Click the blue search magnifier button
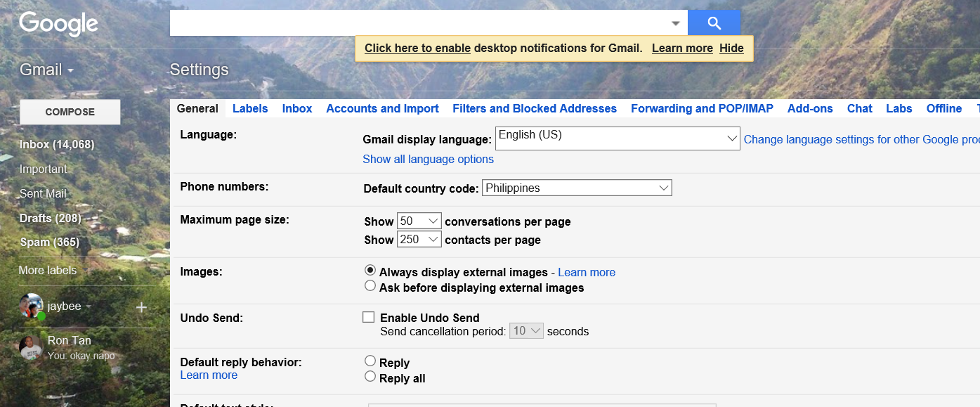 click(714, 23)
